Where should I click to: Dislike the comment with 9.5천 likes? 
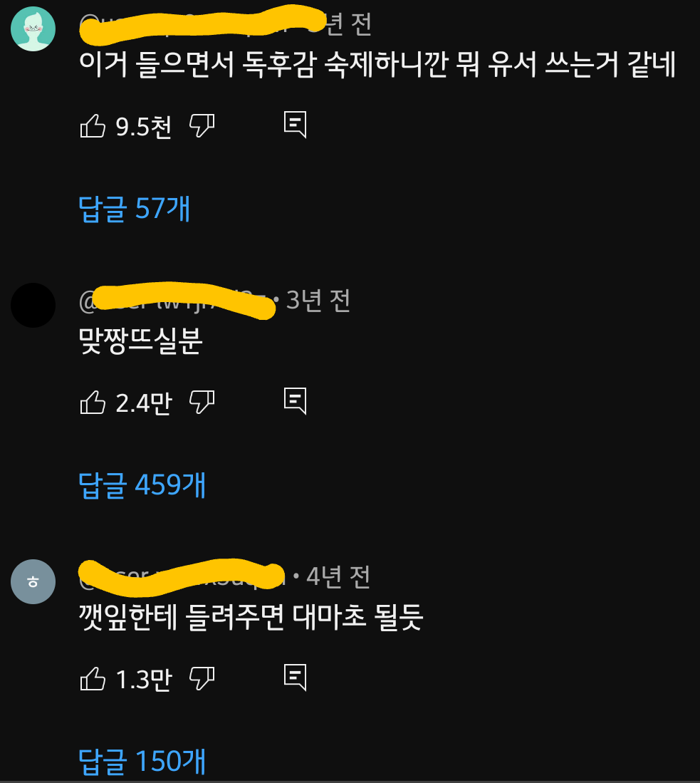[x=202, y=125]
